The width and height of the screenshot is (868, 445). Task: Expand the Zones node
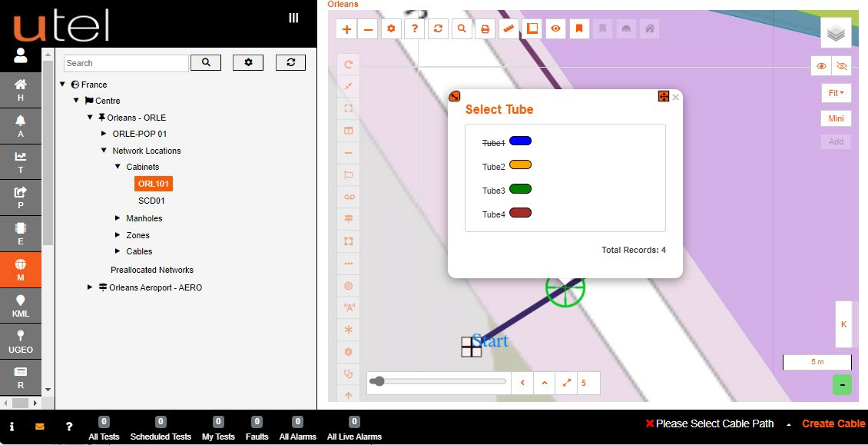click(118, 235)
